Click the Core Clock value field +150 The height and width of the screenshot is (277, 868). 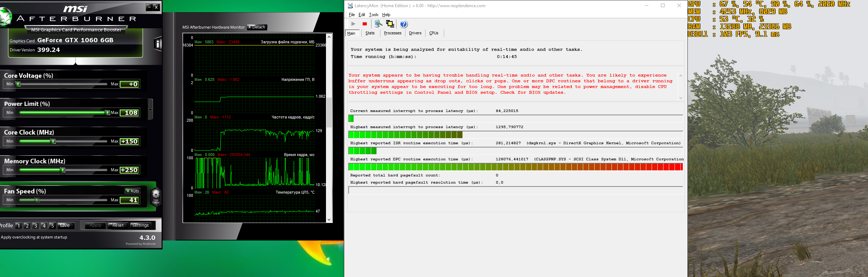(x=129, y=141)
